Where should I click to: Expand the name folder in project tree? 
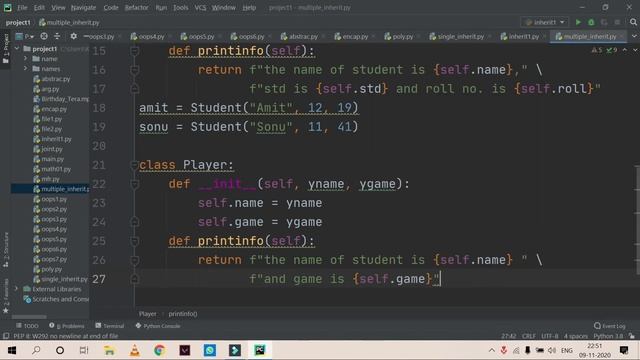click(25, 59)
